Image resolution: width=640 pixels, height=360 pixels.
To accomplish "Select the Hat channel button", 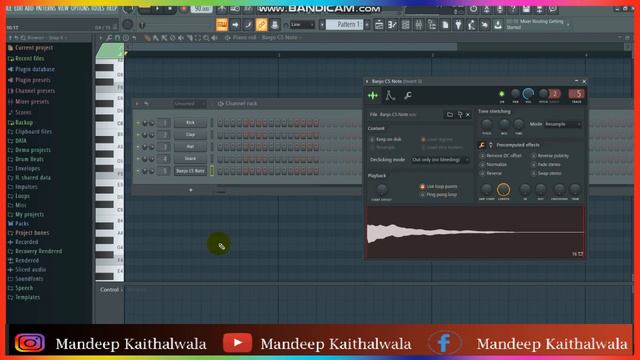I will pyautogui.click(x=190, y=147).
